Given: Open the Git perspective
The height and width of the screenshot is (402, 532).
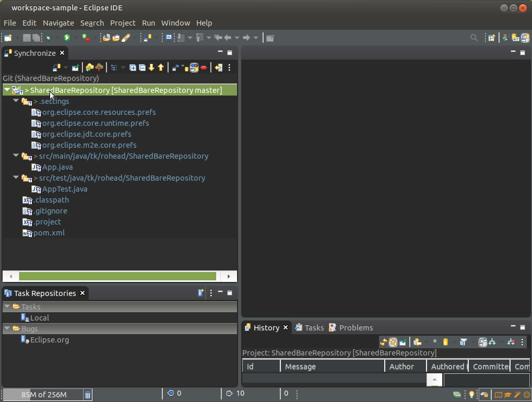Looking at the screenshot, I should (516, 38).
